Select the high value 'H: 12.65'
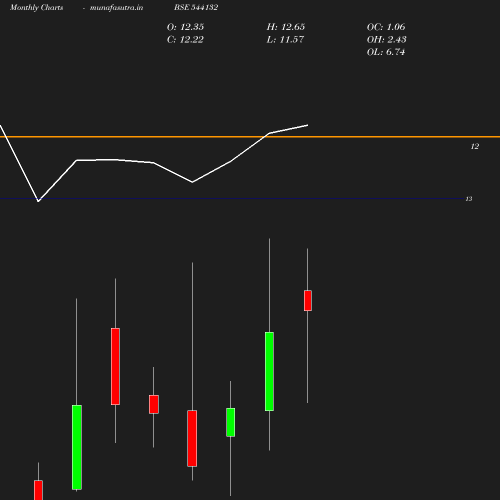This screenshot has width=500, height=500. (286, 27)
